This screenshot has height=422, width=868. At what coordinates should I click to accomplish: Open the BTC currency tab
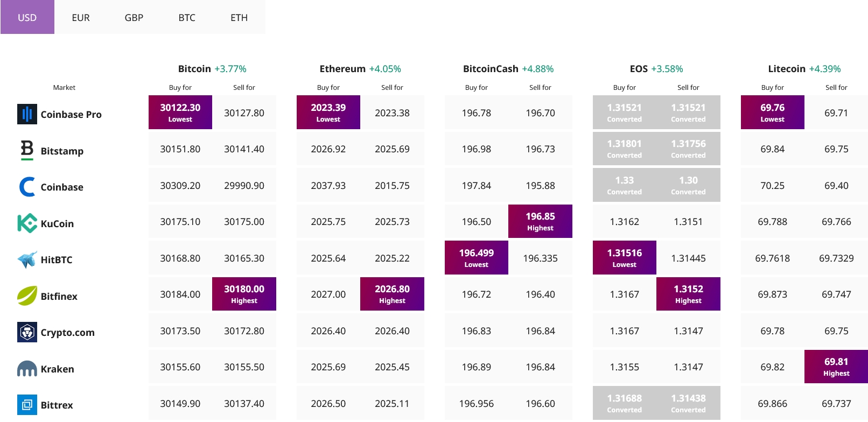tap(187, 17)
